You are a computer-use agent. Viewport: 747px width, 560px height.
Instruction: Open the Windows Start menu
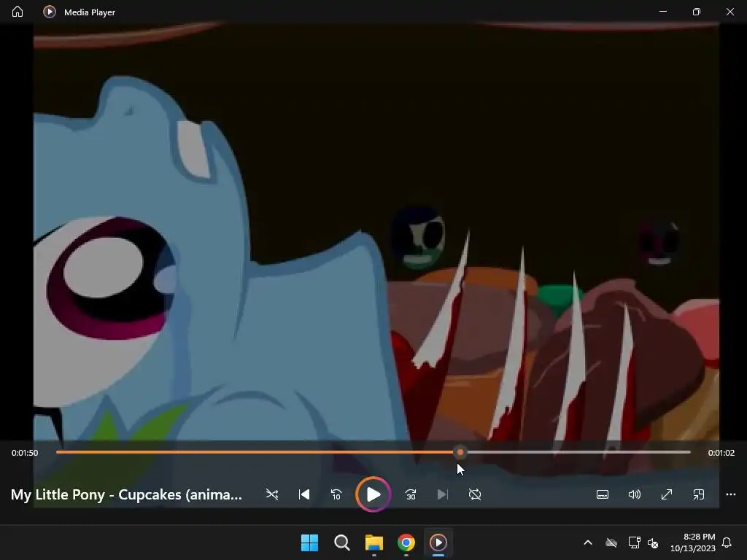pos(309,542)
